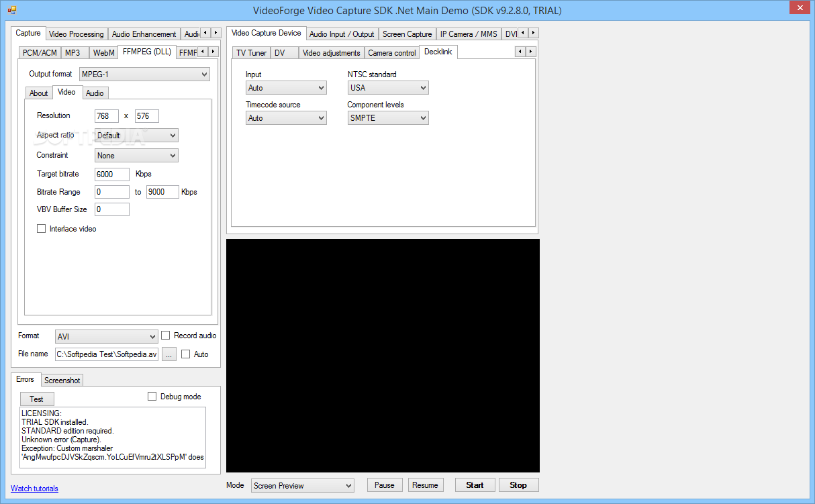
Task: Click "Unknown error (Capture)." log line
Action: coord(61,440)
